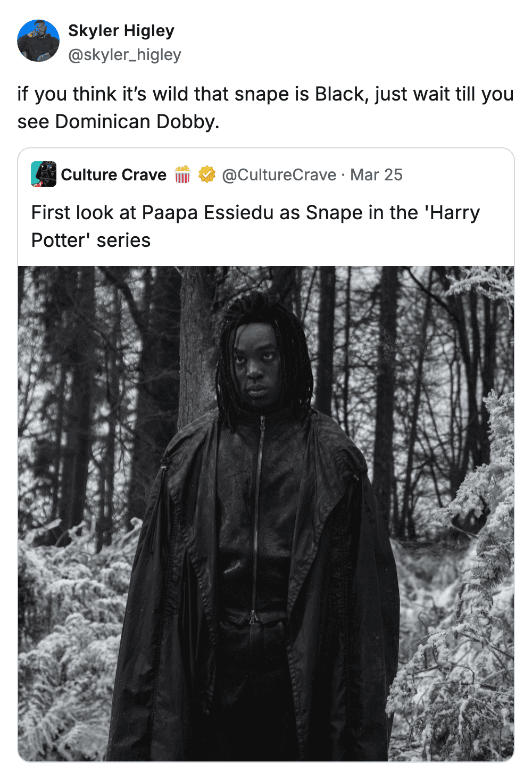Open Skyler Higley's profile avatar
Viewport: 532px width, 780px height.
click(x=38, y=41)
